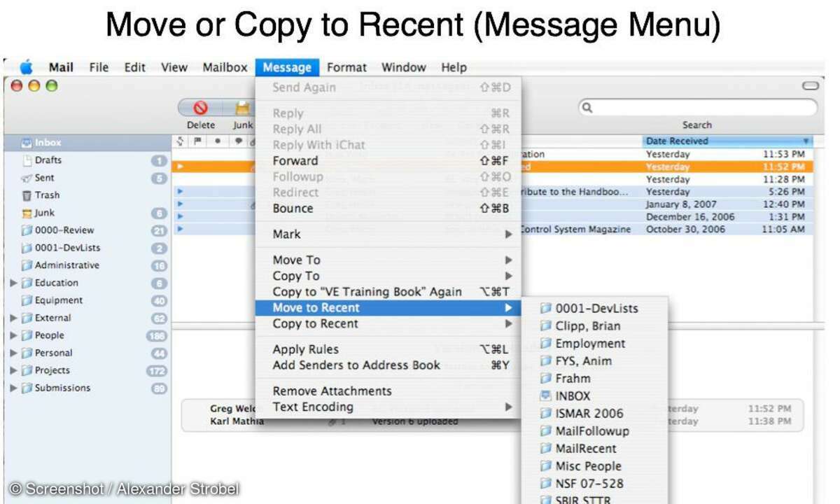The image size is (840, 504).
Task: Move message to INBOX in submenu
Action: [x=595, y=396]
